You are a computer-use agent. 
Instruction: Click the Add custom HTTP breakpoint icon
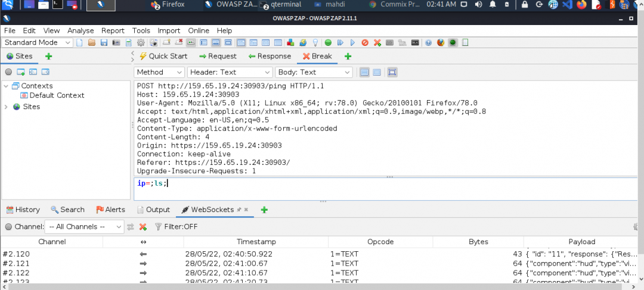pos(377,43)
